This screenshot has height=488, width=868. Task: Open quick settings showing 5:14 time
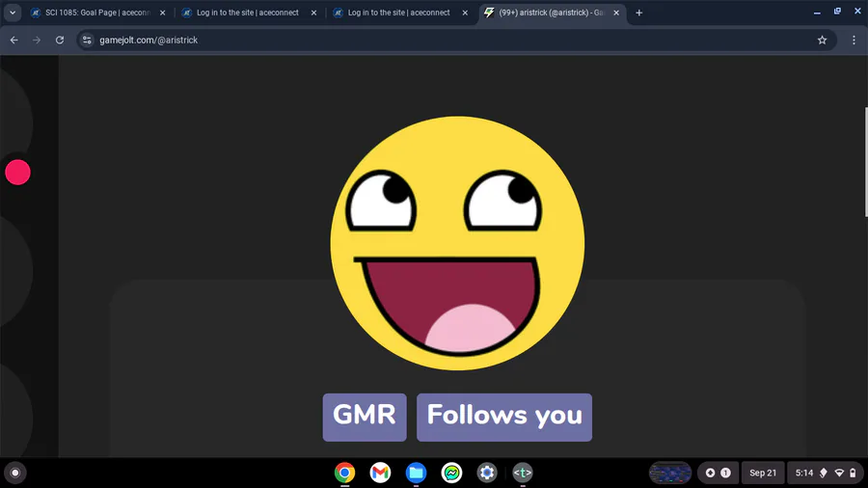[x=825, y=473]
